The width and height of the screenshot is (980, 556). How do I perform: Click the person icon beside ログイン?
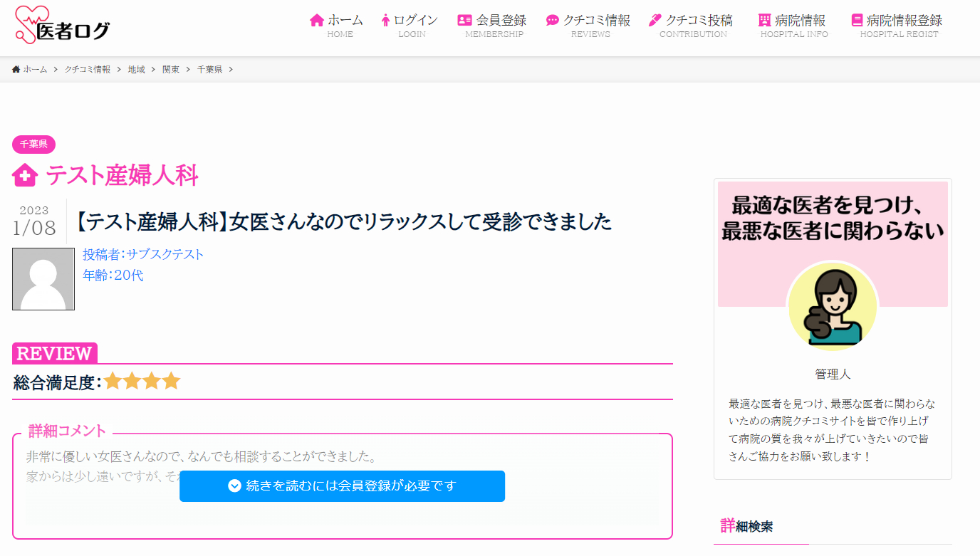[x=385, y=20]
